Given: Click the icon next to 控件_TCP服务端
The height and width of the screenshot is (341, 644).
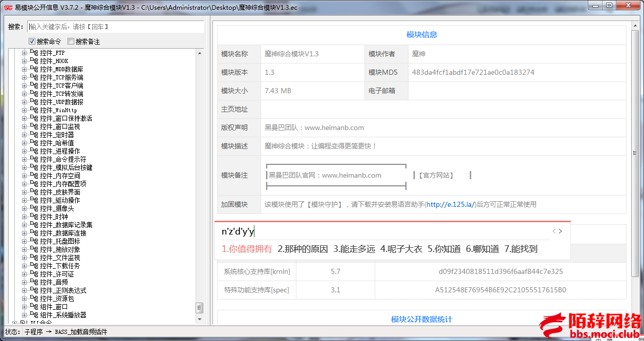Looking at the screenshot, I should tap(34, 77).
